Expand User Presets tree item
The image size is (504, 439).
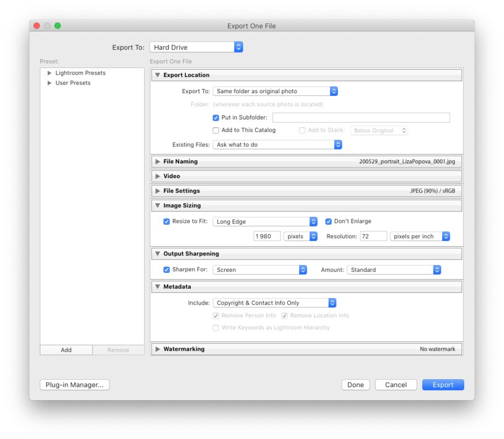pyautogui.click(x=50, y=83)
